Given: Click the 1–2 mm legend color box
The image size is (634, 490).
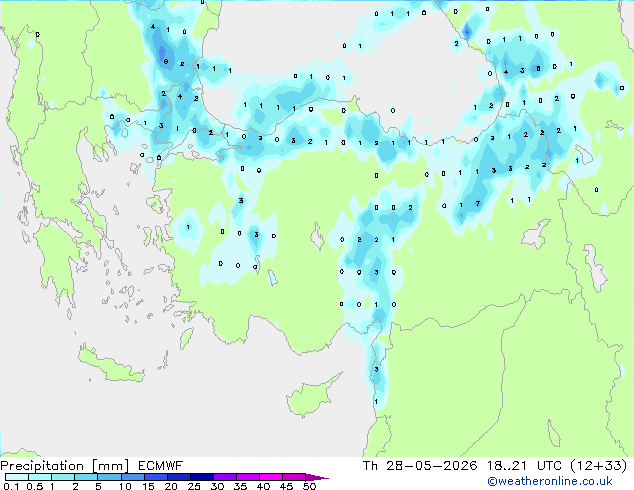Looking at the screenshot, I should point(63,477).
